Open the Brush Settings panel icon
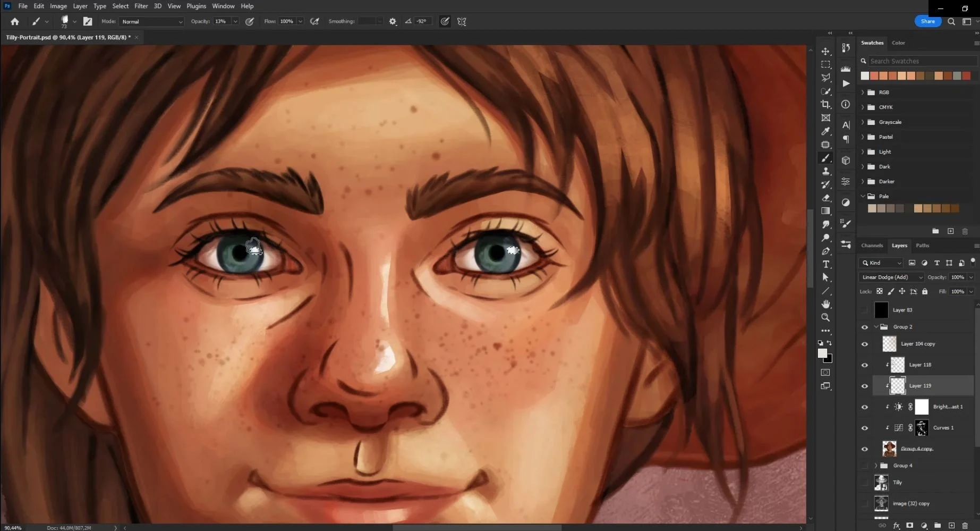Screen dimensions: 980x531 coord(846,223)
